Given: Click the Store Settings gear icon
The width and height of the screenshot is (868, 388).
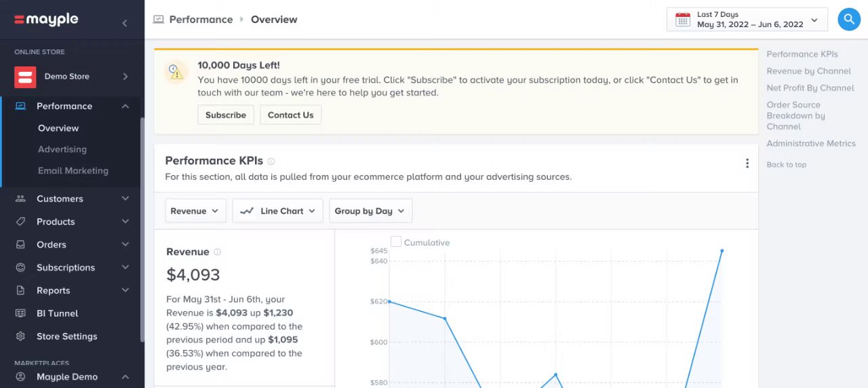Looking at the screenshot, I should (20, 336).
